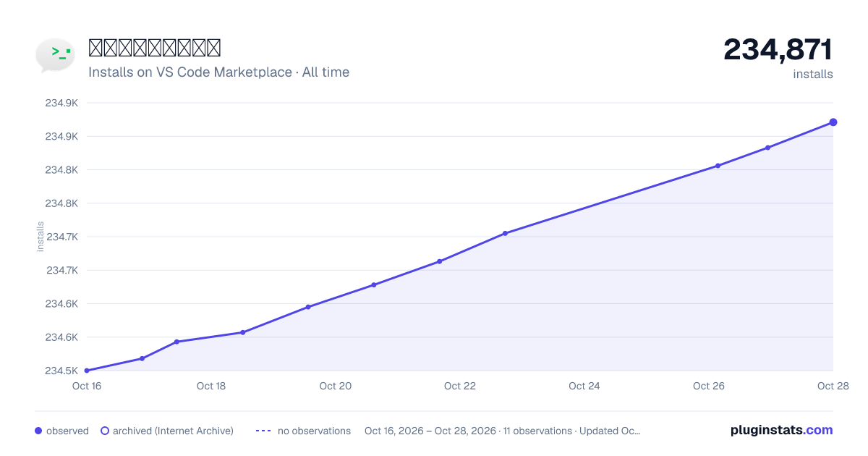This screenshot has width=868, height=456.
Task: Select the first data point at Oct 16
Action: 87,371
